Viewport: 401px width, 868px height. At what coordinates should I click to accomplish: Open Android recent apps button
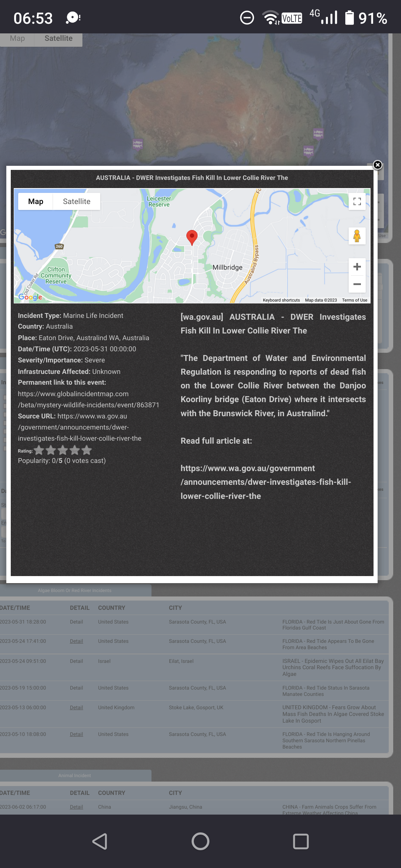[x=301, y=841]
